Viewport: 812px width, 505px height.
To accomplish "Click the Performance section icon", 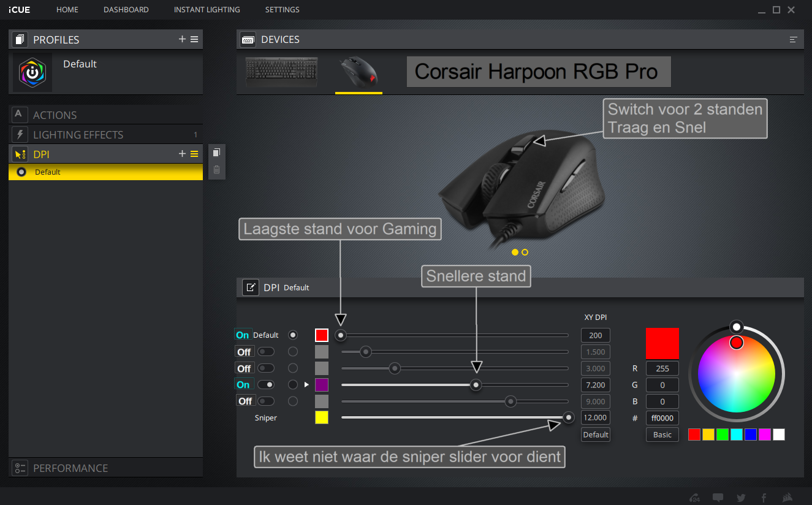I will tap(20, 468).
